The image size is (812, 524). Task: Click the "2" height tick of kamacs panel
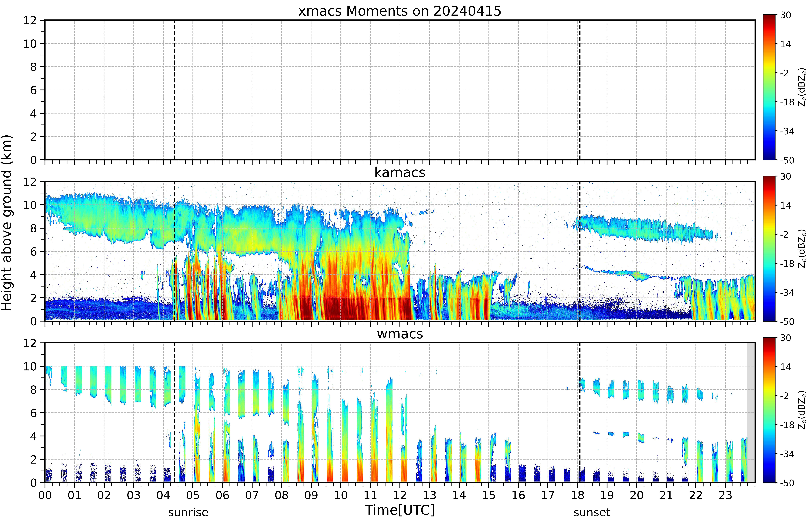(33, 298)
